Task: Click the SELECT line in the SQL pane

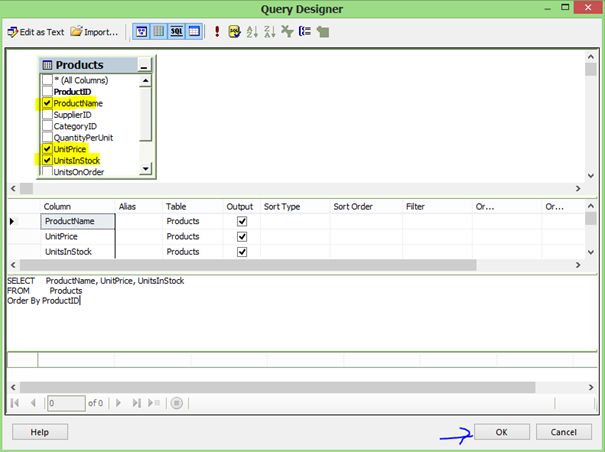Action: point(96,281)
